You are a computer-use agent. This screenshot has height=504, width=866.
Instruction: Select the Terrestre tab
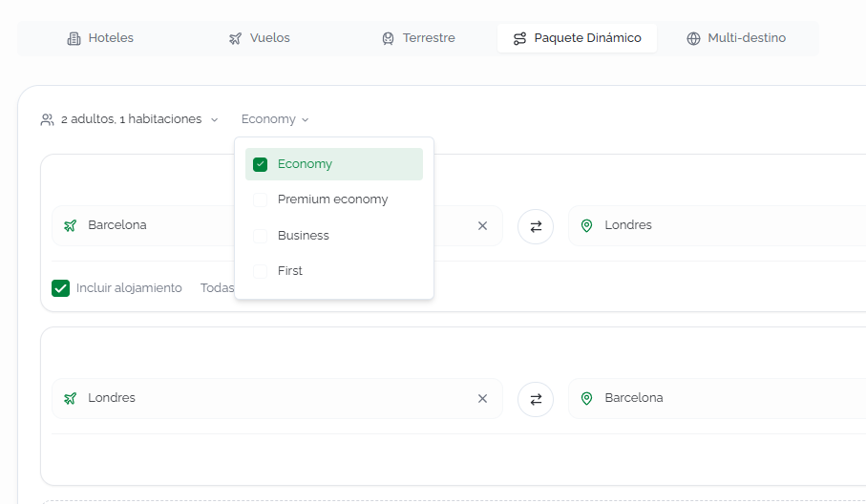pos(418,38)
